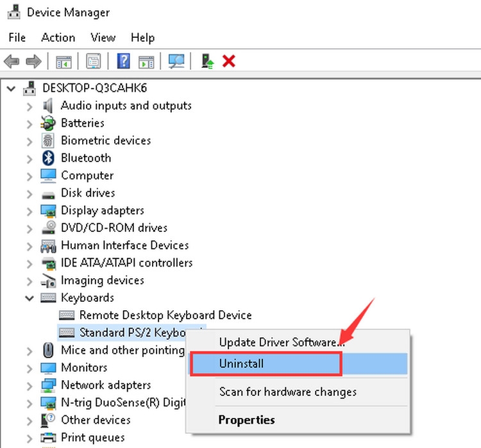Image resolution: width=481 pixels, height=448 pixels.
Task: Click the blue Help question-mark icon
Action: pos(124,61)
